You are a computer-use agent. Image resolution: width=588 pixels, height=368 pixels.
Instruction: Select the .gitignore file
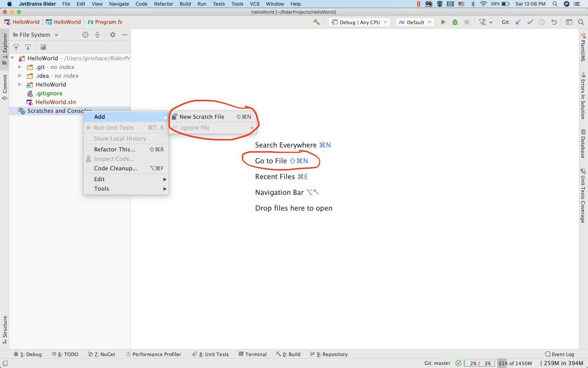coord(49,93)
